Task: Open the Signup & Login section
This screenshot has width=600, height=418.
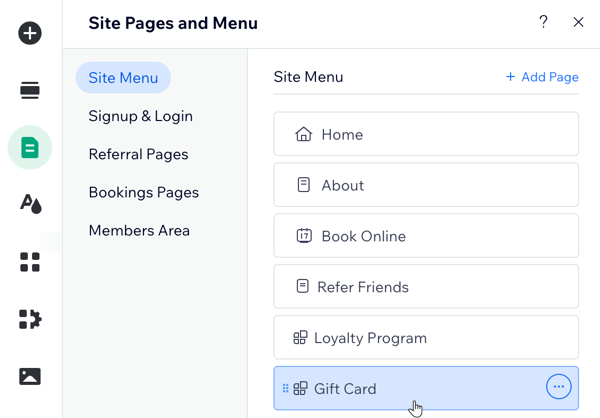Action: 140,116
